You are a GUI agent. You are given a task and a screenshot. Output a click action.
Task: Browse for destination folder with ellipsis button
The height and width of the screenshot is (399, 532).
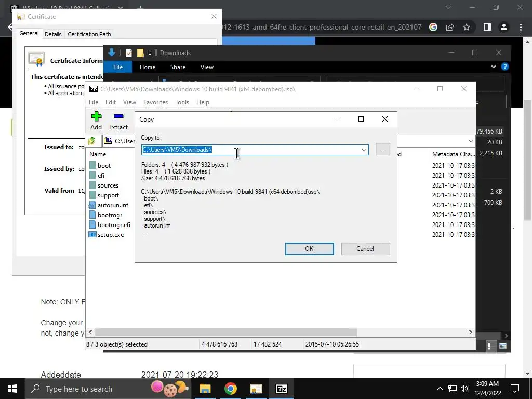383,150
